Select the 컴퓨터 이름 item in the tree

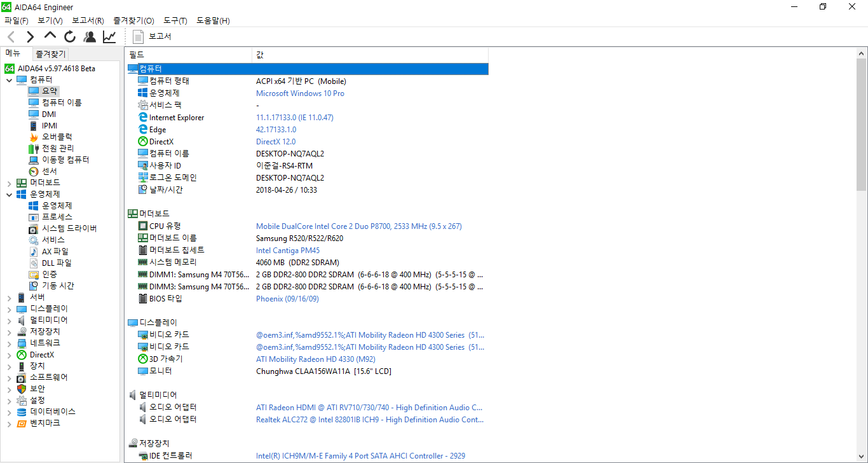click(x=55, y=102)
